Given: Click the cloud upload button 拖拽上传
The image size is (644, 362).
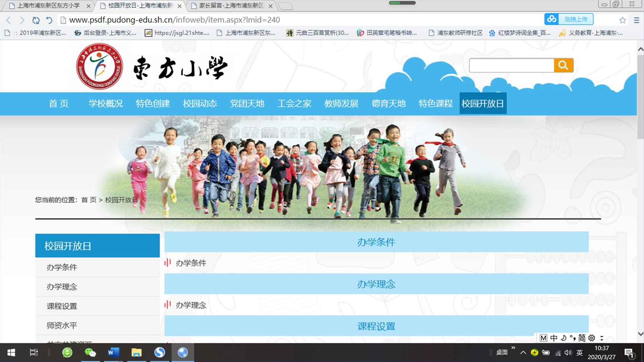Looking at the screenshot, I should (569, 19).
